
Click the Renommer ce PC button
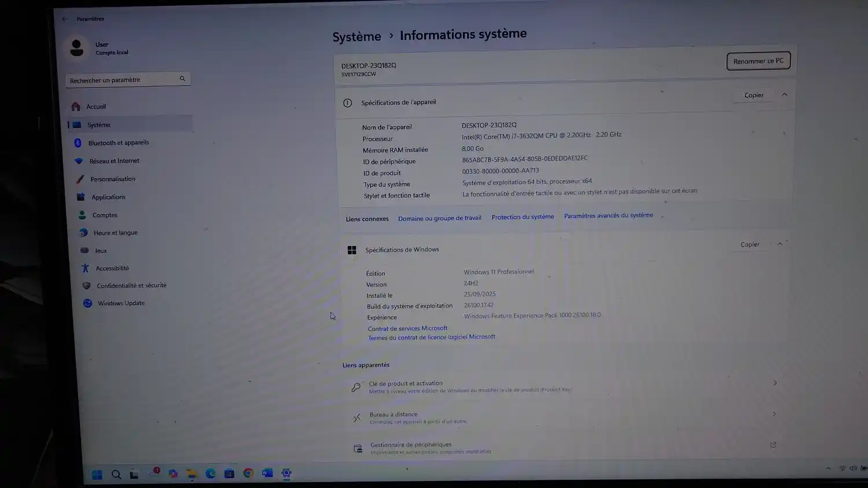[758, 61]
